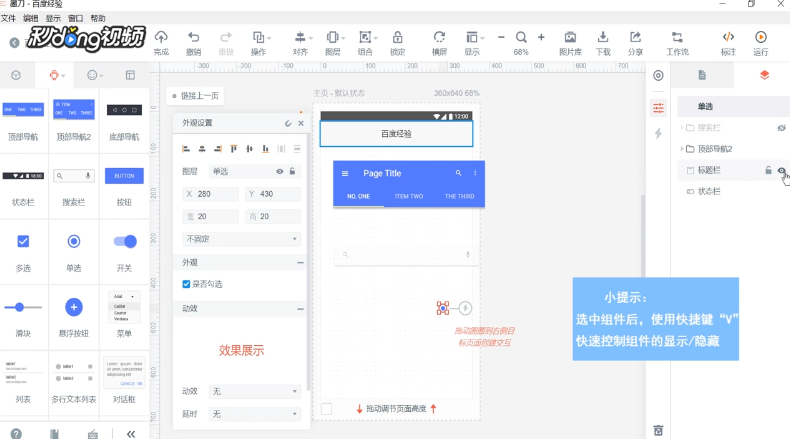Open the 帮助 menu
Screen dimensions: 790x439
coord(98,18)
